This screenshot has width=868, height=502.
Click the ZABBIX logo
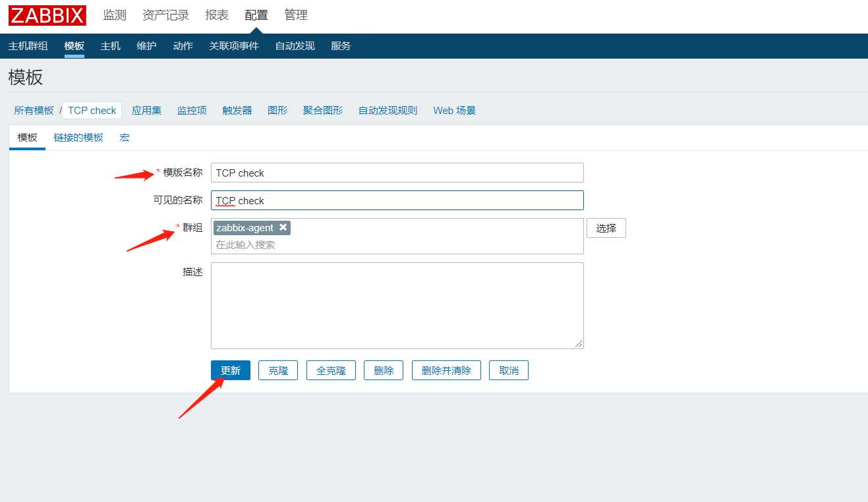(x=47, y=15)
